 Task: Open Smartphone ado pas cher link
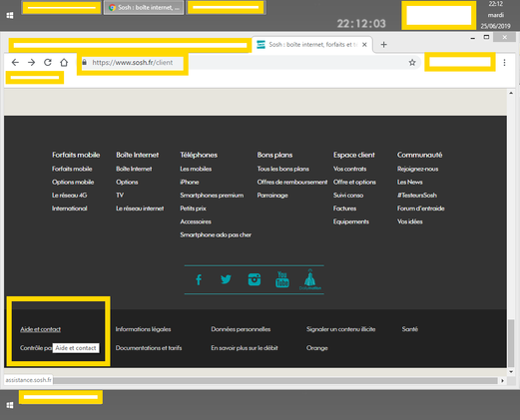tap(216, 235)
